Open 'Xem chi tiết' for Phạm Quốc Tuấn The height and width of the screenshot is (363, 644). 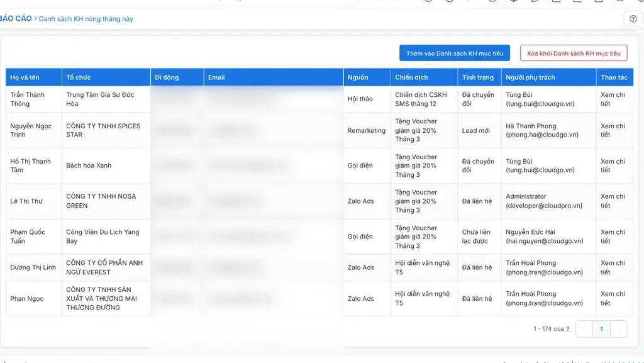613,237
